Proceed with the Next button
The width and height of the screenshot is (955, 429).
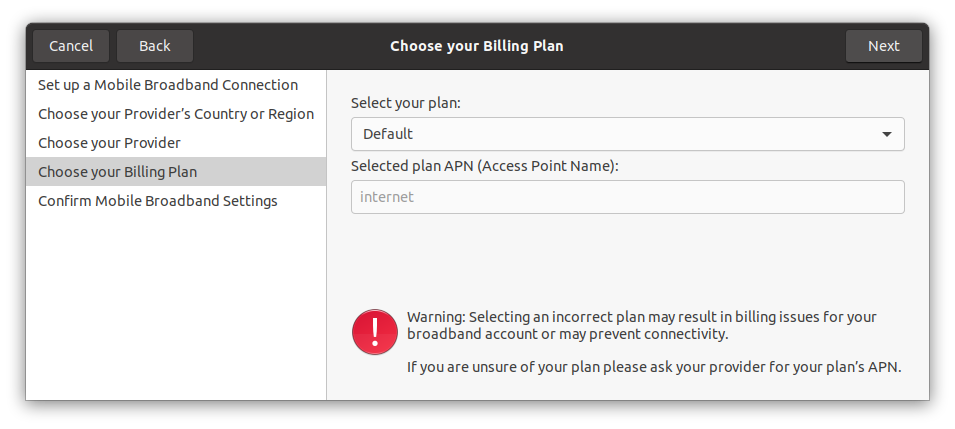(x=884, y=46)
